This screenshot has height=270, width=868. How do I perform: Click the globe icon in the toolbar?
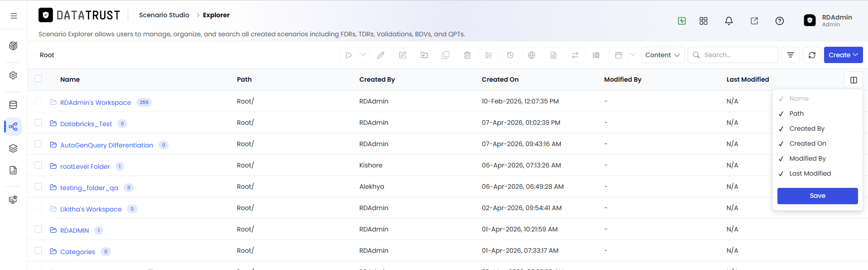click(532, 55)
